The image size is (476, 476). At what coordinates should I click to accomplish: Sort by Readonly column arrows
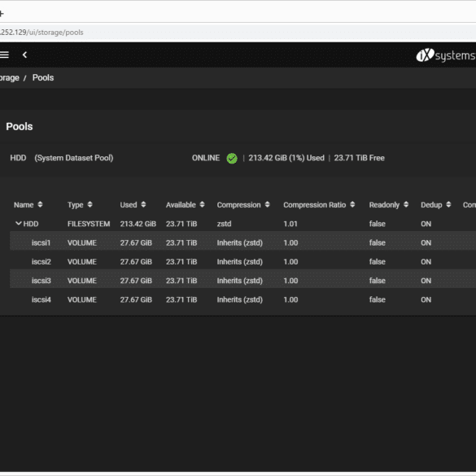[x=406, y=204]
